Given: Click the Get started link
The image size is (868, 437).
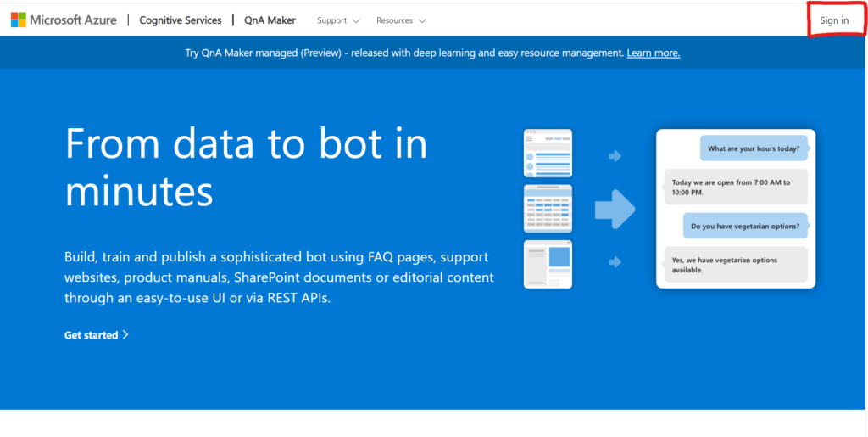Looking at the screenshot, I should tap(91, 335).
